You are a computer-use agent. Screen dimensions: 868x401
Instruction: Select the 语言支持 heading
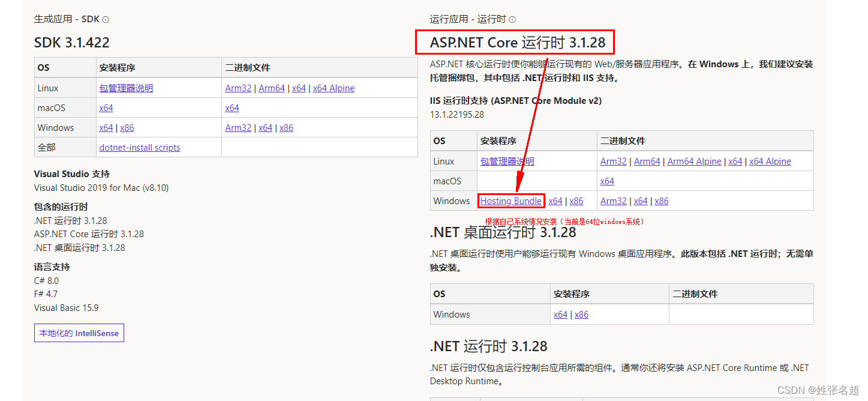click(x=52, y=267)
